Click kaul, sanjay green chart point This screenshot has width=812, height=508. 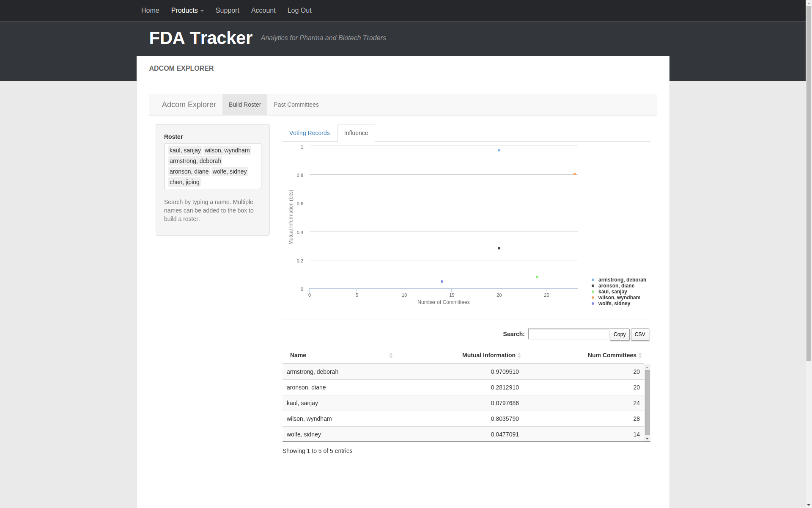coord(537,277)
